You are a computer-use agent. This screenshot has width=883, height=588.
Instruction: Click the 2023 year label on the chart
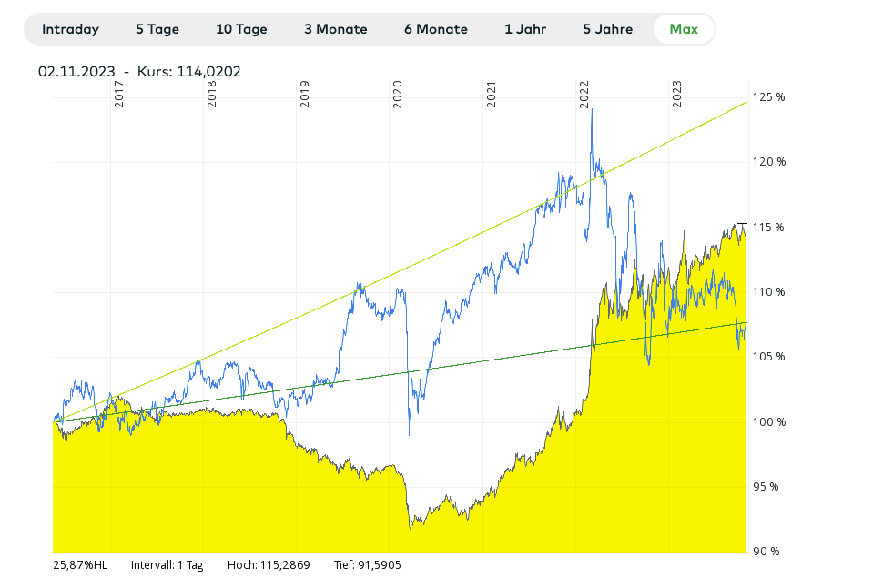677,96
